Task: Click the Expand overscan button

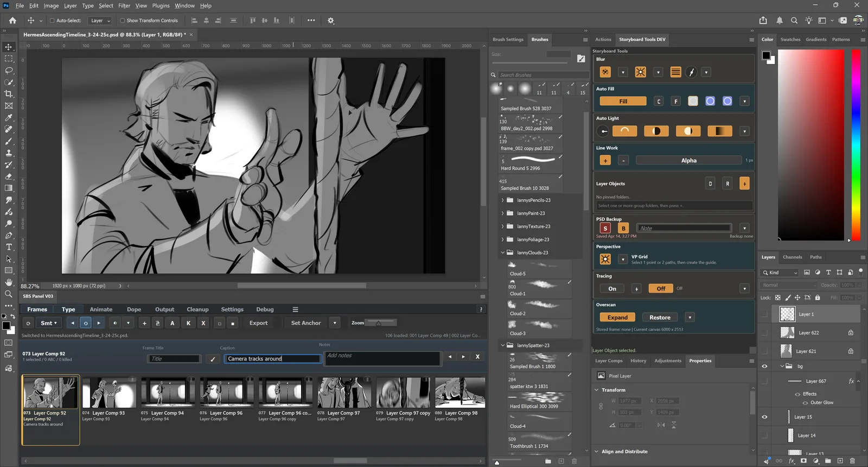Action: click(x=617, y=318)
